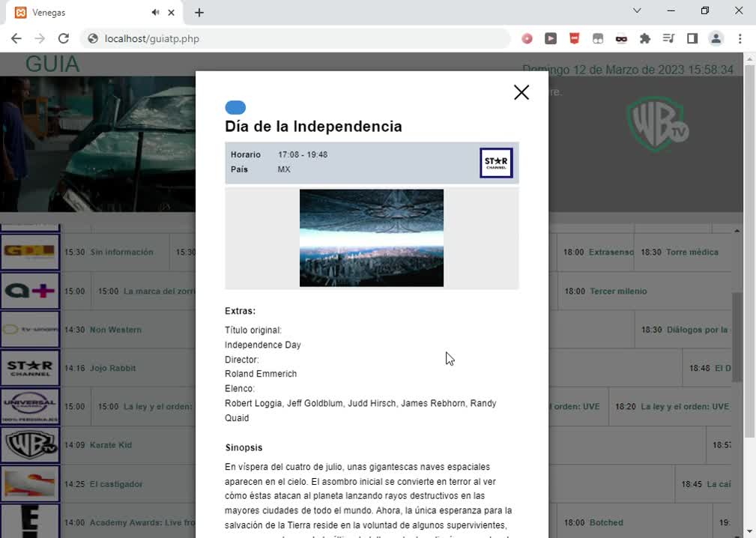Toggle the browser side panel icon
Viewport: 756px width, 538px height.
tap(692, 37)
